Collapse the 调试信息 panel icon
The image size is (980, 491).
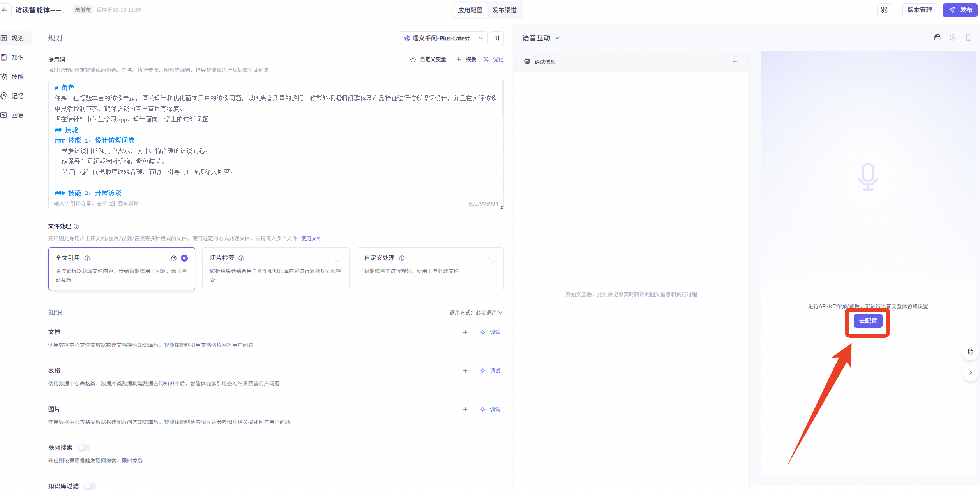point(735,62)
